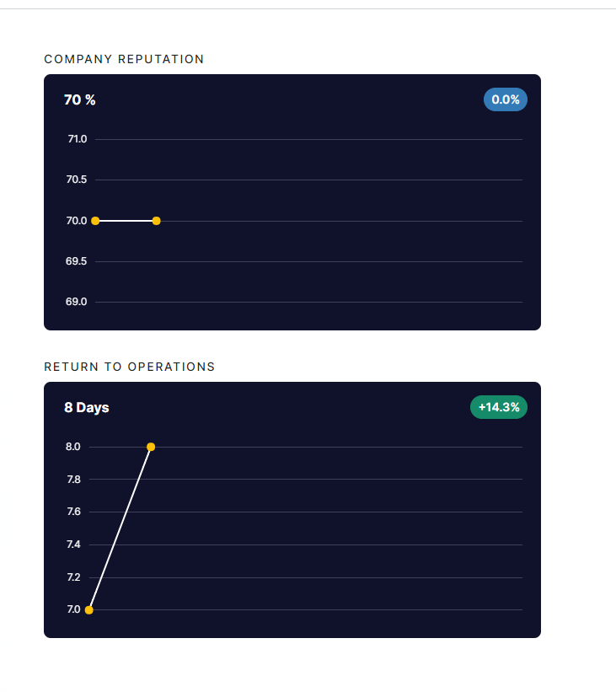
Task: Select the second Company Reputation data point
Action: (x=156, y=221)
